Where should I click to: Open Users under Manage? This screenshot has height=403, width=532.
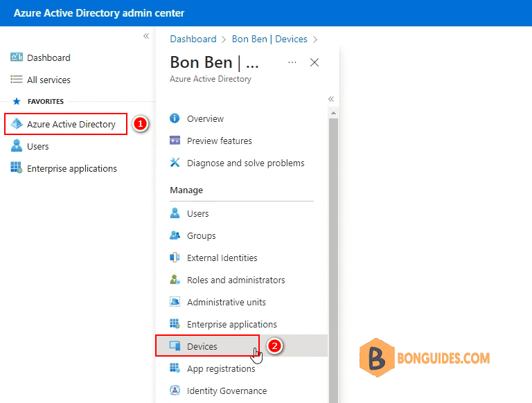(198, 214)
